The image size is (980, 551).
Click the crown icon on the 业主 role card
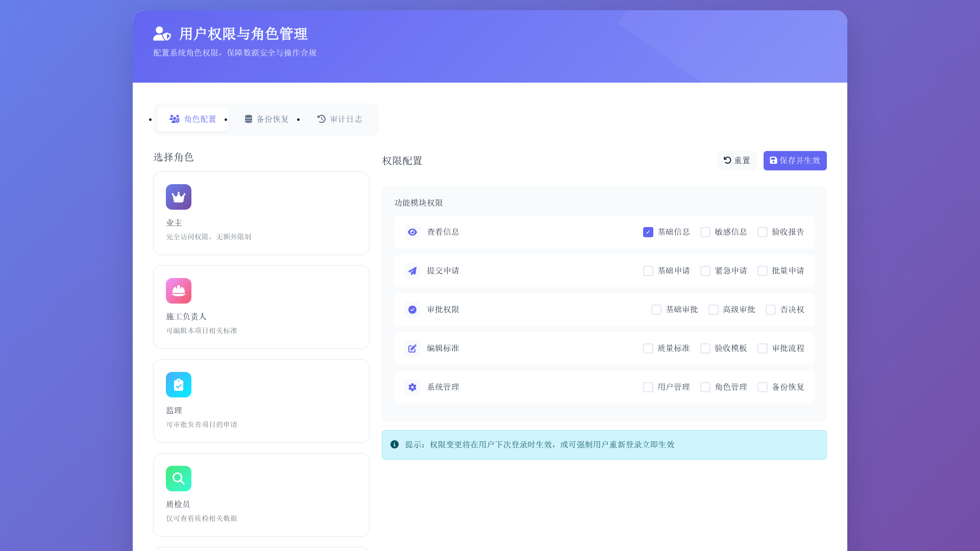178,196
